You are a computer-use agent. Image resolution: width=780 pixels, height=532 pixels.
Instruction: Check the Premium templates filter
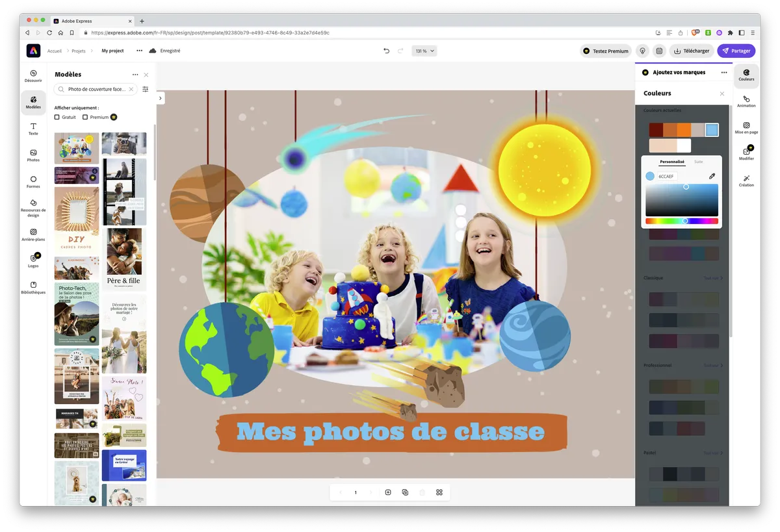coord(85,117)
